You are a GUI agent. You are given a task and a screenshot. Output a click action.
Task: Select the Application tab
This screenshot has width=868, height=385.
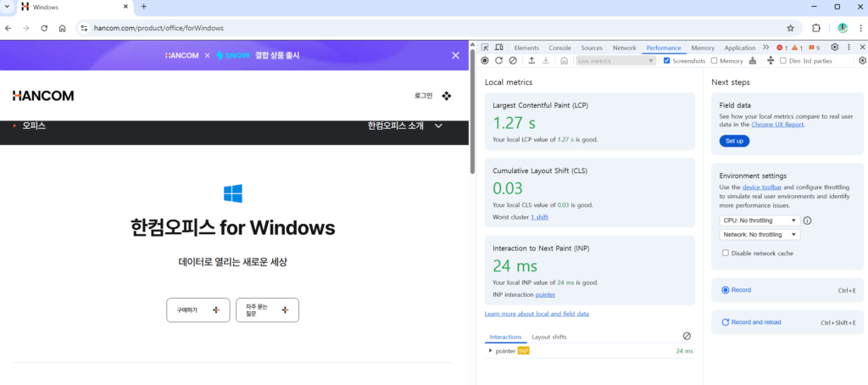[x=739, y=47]
